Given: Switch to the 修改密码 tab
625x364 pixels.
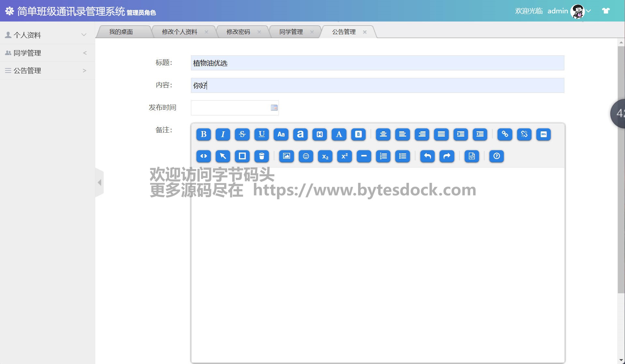Looking at the screenshot, I should coord(238,32).
